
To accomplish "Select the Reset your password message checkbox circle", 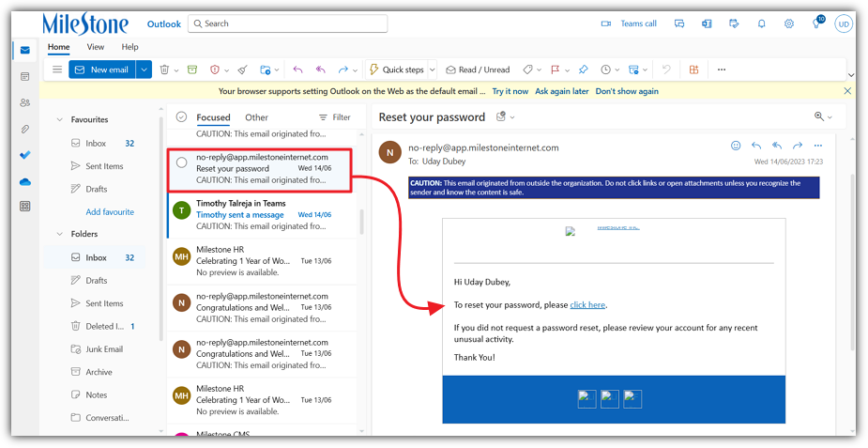I will pyautogui.click(x=181, y=162).
